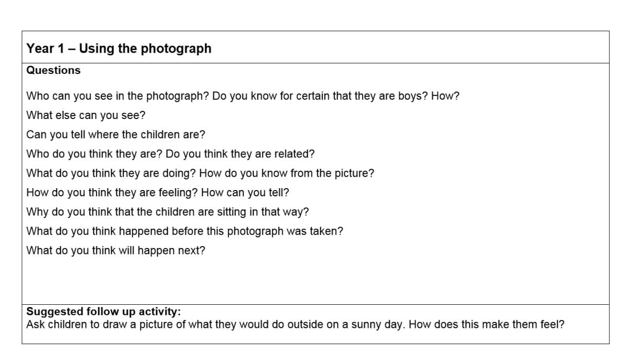The height and width of the screenshot is (359, 644).
Task: Click the line 'What else can you see?'
Action: pos(86,115)
